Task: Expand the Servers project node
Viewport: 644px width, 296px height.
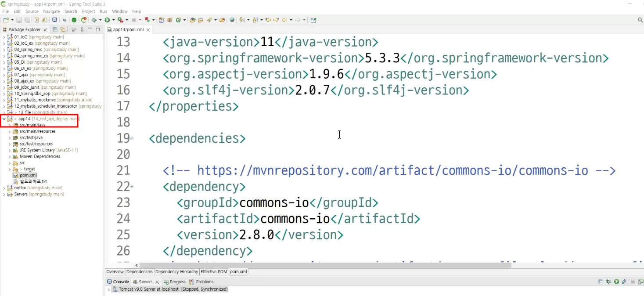Action: 4,194
